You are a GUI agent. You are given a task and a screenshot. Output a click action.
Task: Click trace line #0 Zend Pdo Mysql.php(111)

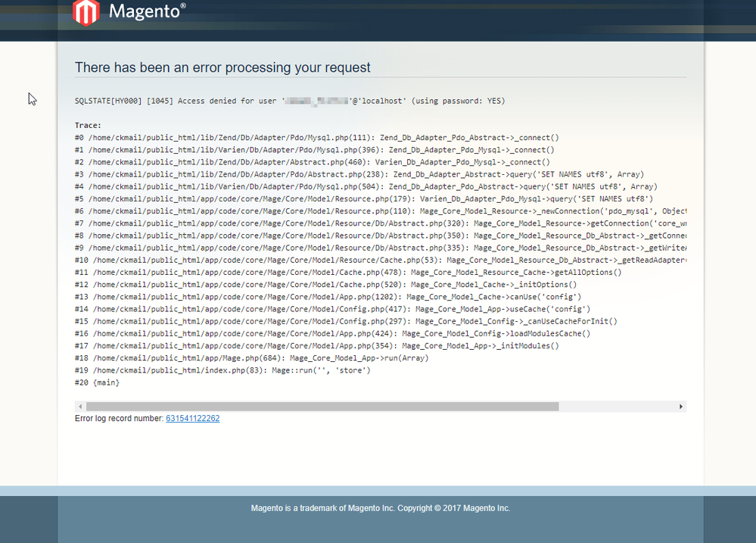(317, 138)
